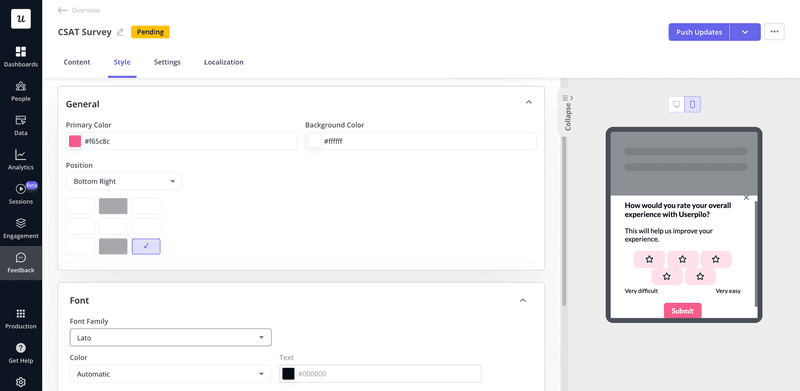The height and width of the screenshot is (391, 800).
Task: Open the Sessions beta section
Action: point(21,194)
